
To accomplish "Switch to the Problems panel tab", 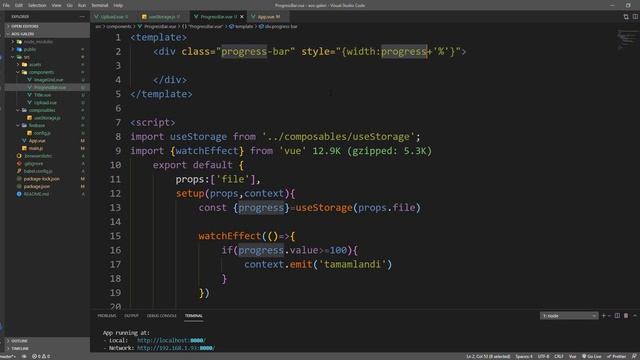I will click(107, 316).
